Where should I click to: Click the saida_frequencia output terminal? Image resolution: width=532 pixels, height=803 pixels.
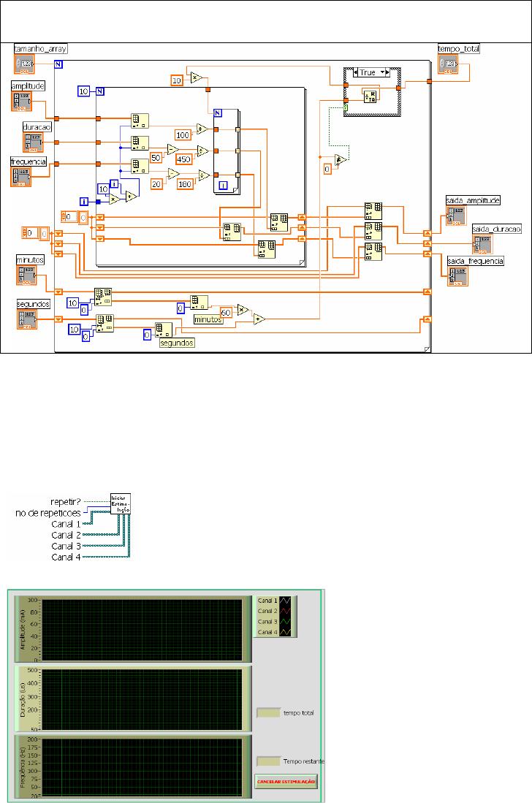point(457,276)
